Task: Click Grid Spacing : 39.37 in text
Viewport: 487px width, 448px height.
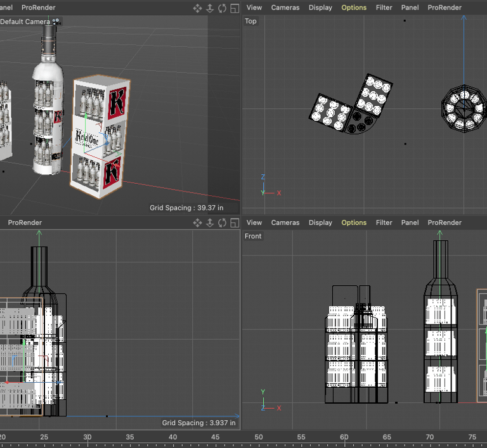Action: [x=186, y=208]
